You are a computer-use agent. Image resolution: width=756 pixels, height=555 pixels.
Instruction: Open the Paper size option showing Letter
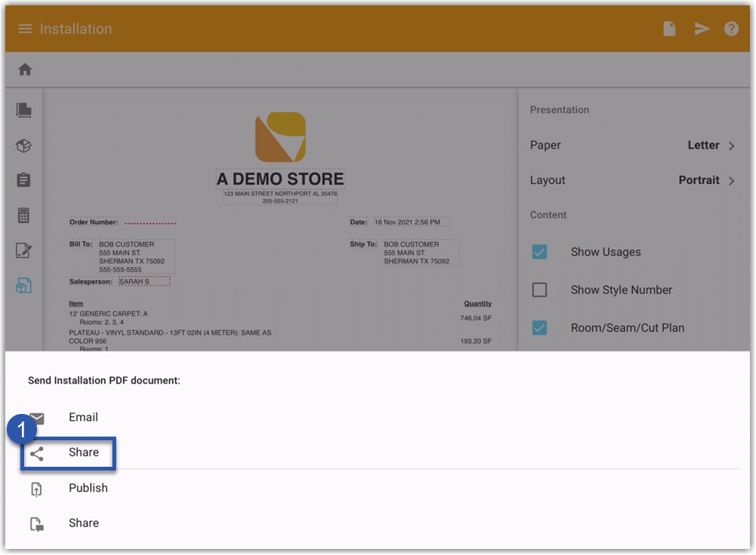point(632,146)
